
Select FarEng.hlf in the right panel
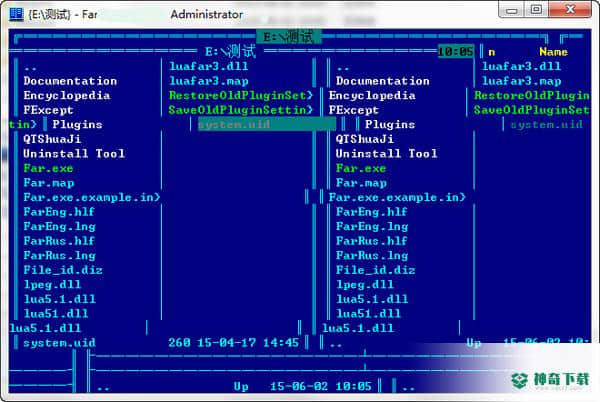click(x=371, y=212)
